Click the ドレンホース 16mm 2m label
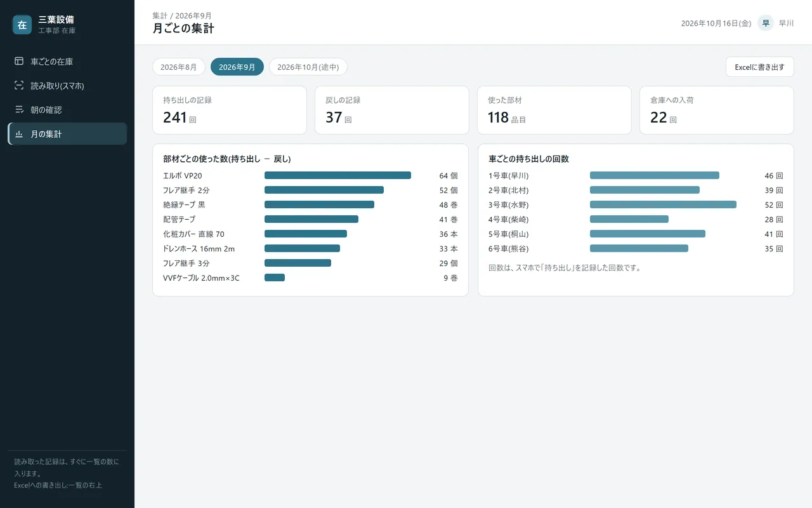 199,248
